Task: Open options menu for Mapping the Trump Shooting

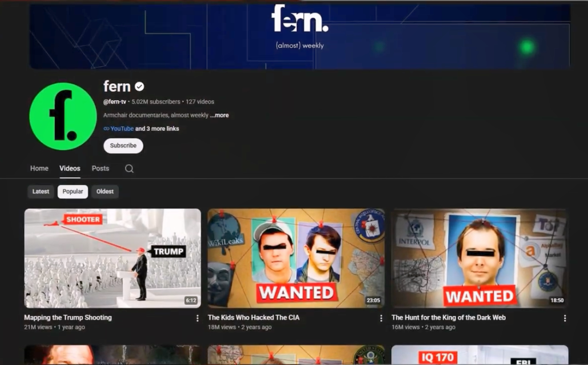Action: [197, 318]
